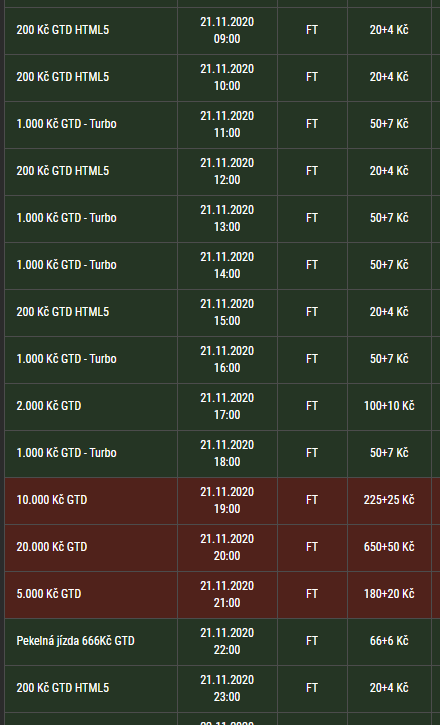Click the 5.000 Kč GTD tournament name
The image size is (440, 725).
click(49, 594)
